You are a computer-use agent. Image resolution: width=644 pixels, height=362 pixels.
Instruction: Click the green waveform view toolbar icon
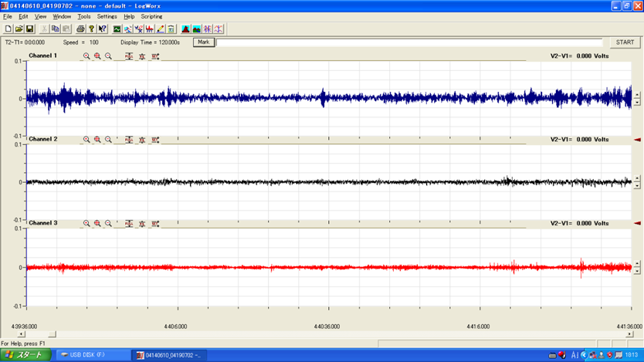point(117,29)
